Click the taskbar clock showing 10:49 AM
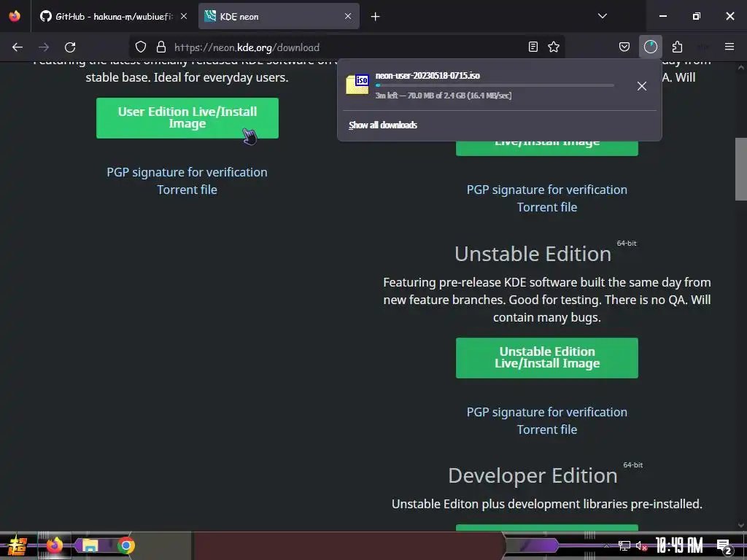Screen dimensions: 747x560 tap(679, 545)
